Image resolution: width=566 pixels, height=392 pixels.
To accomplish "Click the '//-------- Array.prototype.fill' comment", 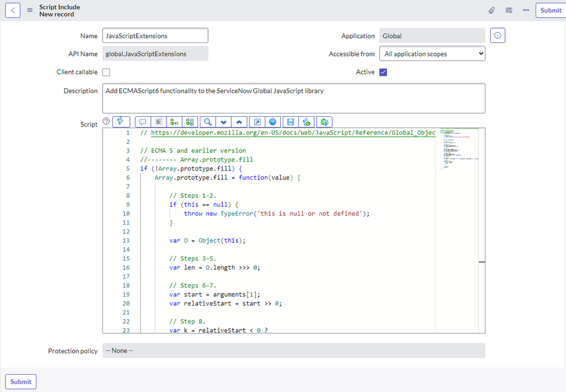I will [x=196, y=160].
